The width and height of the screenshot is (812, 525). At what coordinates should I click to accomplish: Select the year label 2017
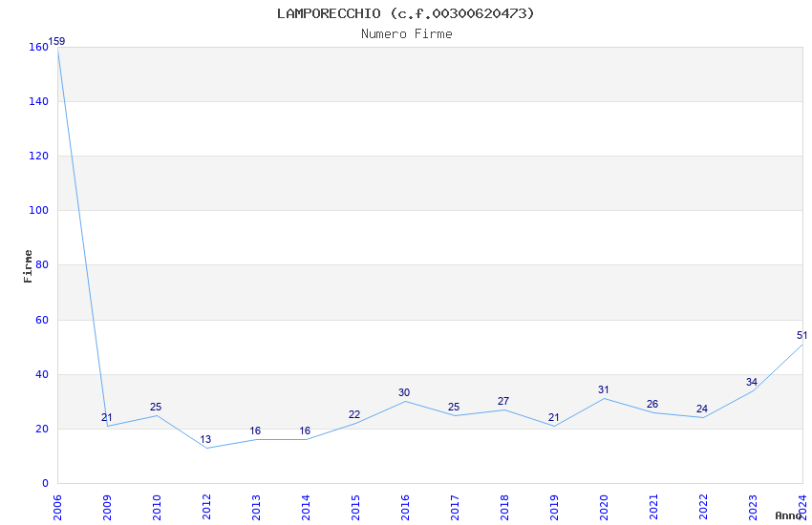coord(455,508)
